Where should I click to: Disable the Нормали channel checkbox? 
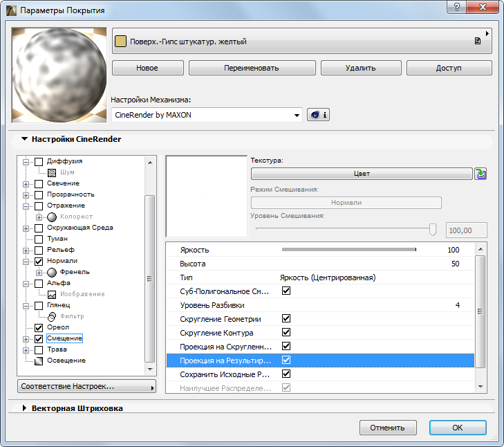(x=39, y=262)
